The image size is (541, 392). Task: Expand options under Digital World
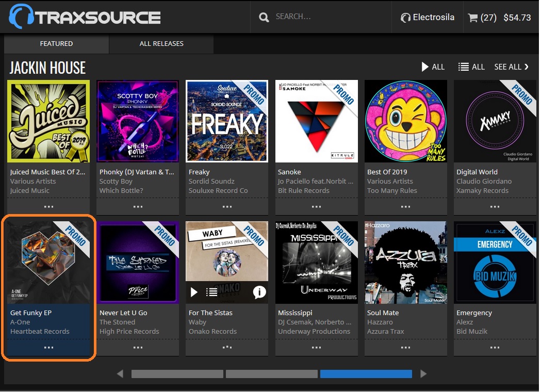(x=495, y=207)
